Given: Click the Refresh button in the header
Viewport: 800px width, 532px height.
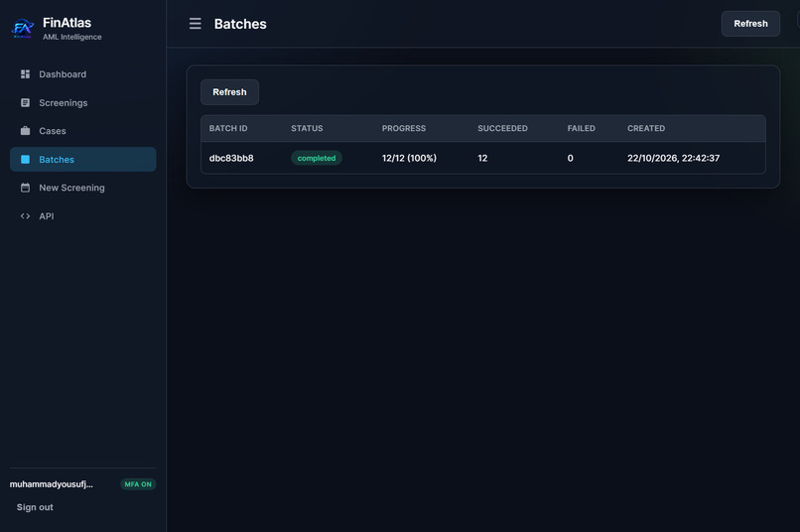Looking at the screenshot, I should coord(750,24).
